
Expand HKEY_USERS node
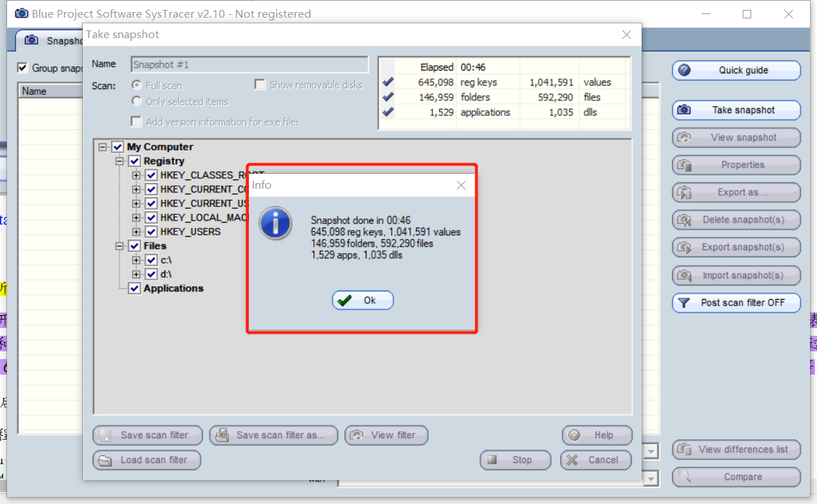[x=136, y=232]
